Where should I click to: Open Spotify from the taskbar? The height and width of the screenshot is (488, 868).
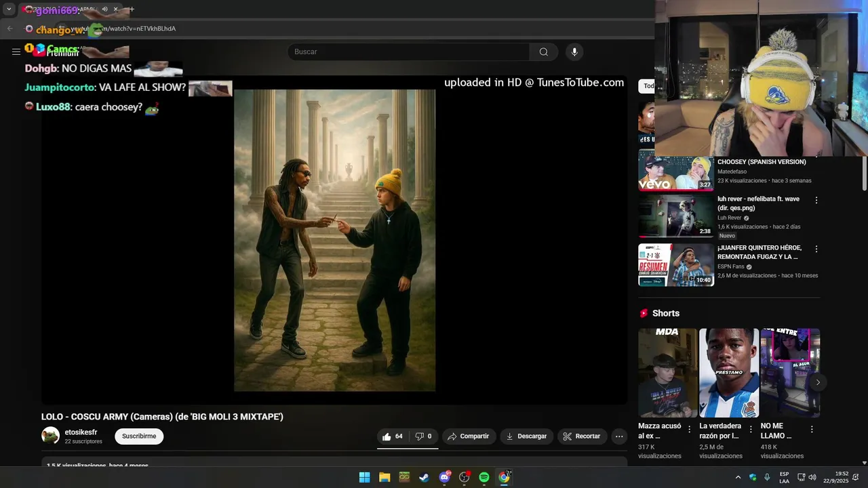484,477
